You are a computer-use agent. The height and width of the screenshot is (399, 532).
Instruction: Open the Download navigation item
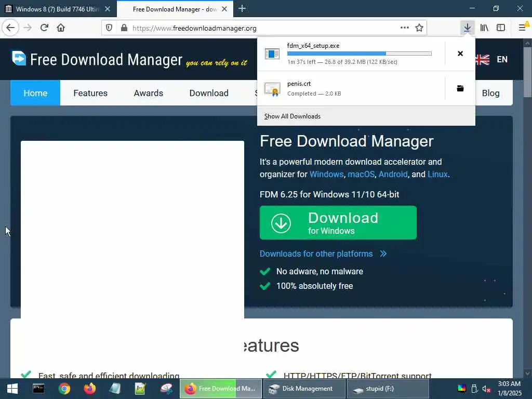tap(209, 93)
